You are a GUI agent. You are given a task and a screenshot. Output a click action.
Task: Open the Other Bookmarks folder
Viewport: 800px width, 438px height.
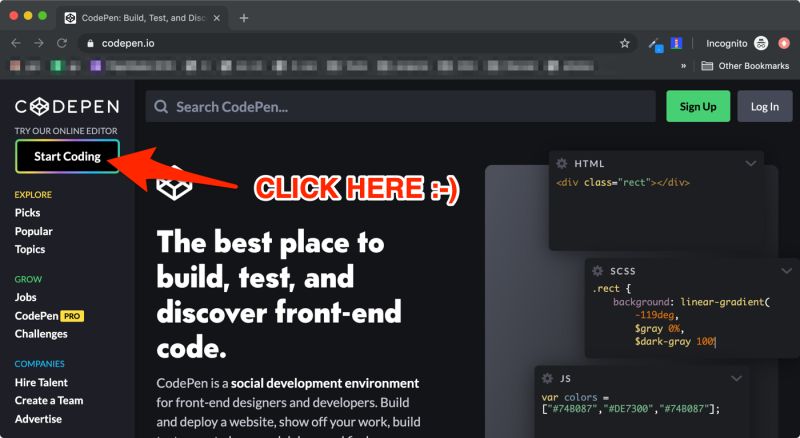745,66
